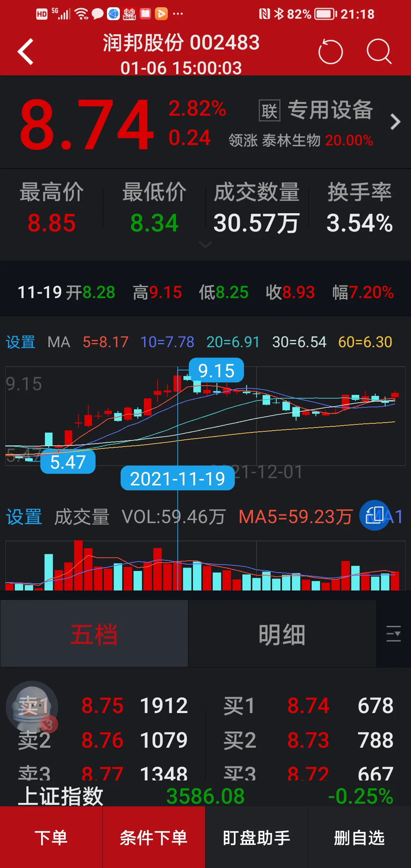Viewport: 411px width, 868px height.
Task: Tap the stock title 润邦股份 002483
Action: pyautogui.click(x=181, y=42)
